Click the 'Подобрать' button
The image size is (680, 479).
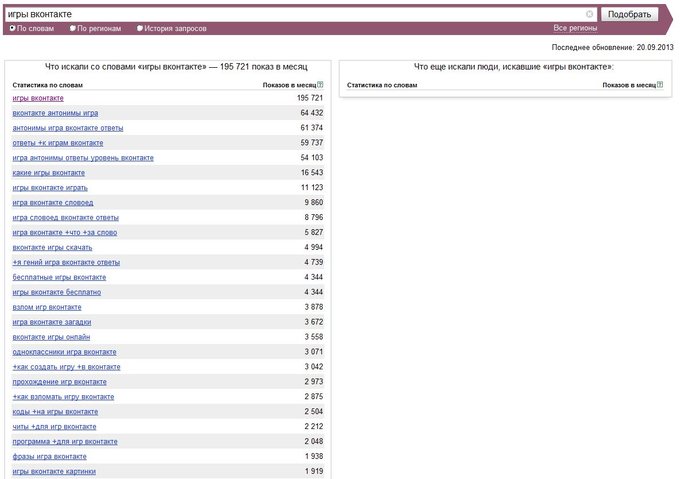pyautogui.click(x=629, y=14)
